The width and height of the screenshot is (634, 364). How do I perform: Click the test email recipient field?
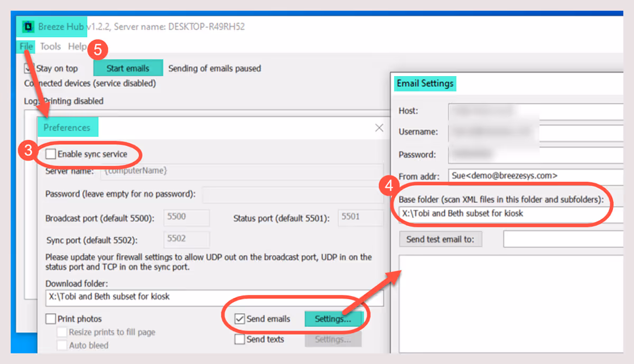[x=563, y=239]
